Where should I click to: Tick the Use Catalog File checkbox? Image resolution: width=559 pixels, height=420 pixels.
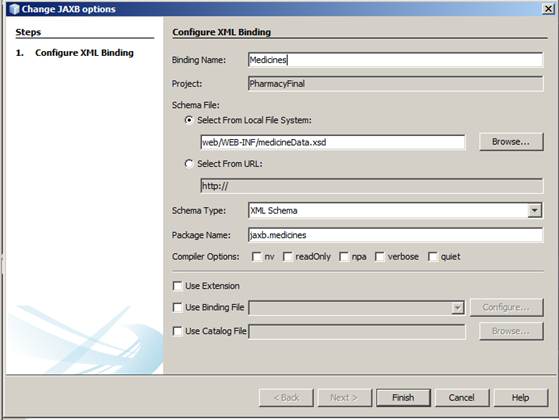[x=177, y=331]
